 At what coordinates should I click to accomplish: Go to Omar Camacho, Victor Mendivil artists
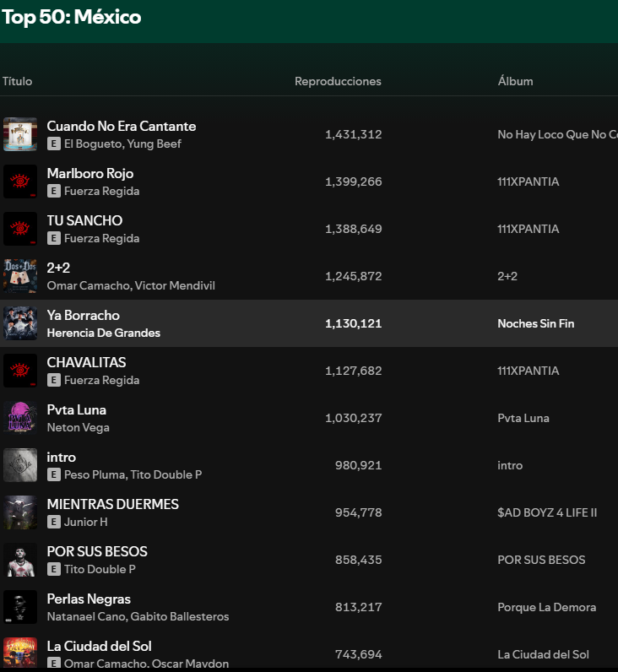click(131, 285)
